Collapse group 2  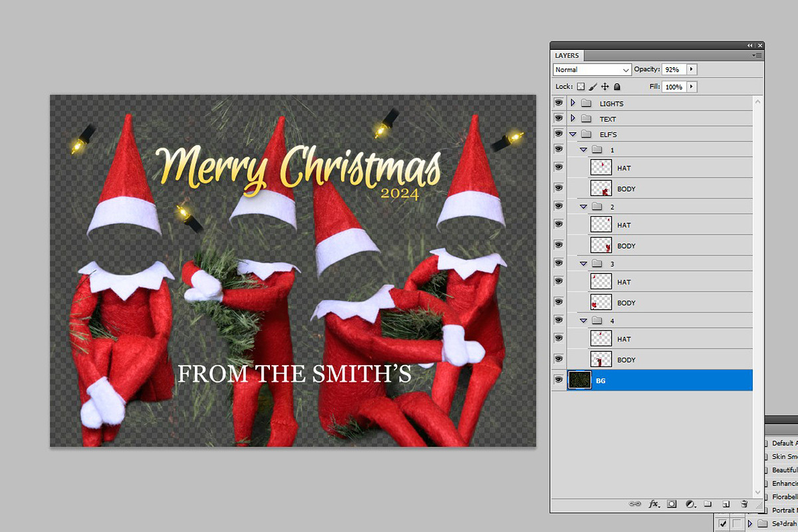click(583, 207)
